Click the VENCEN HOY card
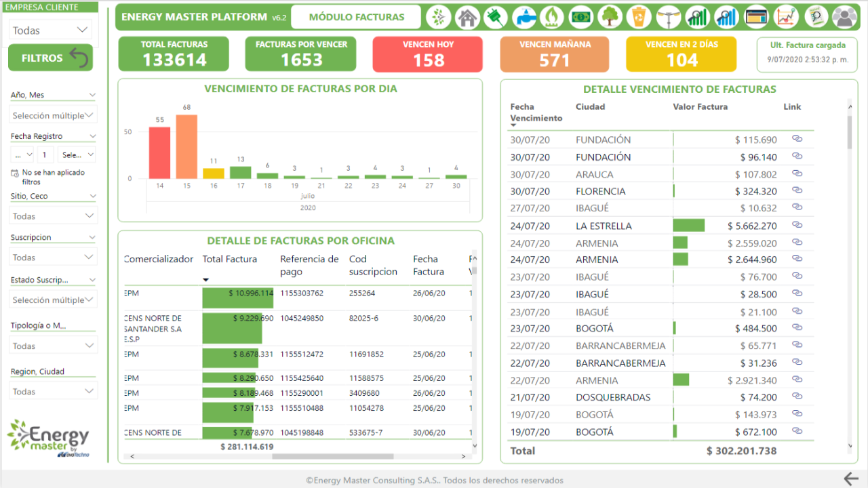This screenshot has width=868, height=488. tap(428, 54)
